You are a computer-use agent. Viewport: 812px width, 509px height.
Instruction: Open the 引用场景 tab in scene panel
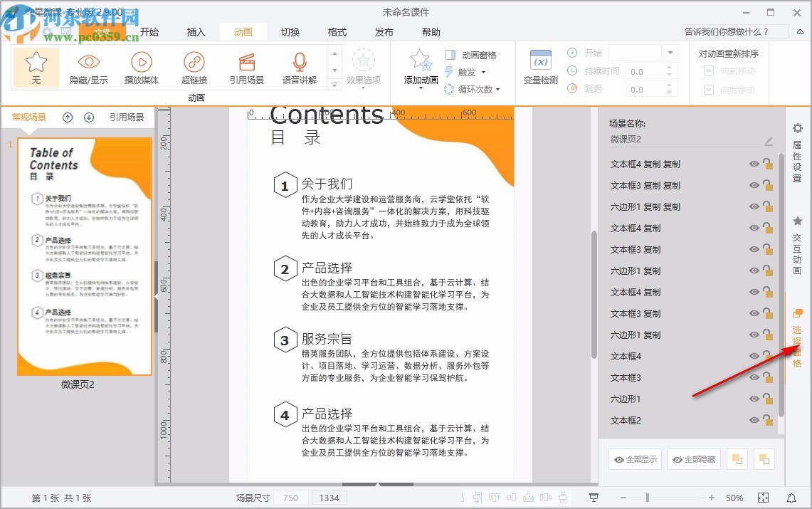(x=127, y=117)
